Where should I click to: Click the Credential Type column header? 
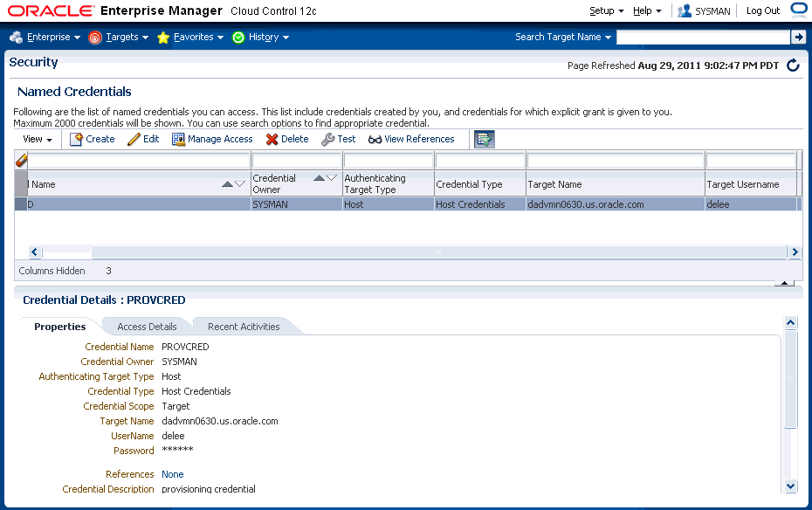tap(480, 183)
